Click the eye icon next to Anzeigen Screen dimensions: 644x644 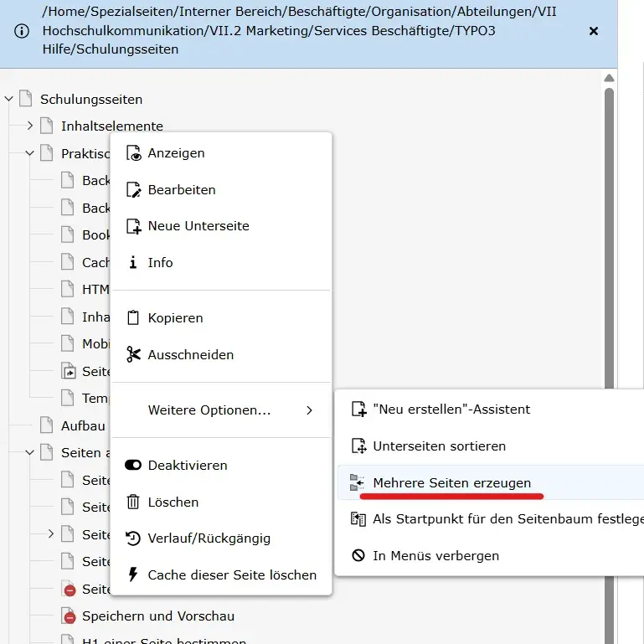(x=133, y=153)
